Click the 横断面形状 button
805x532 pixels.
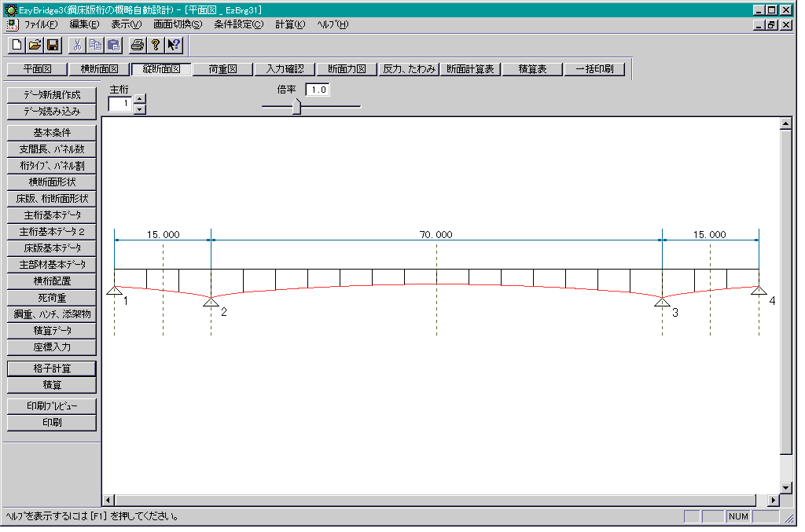(52, 182)
